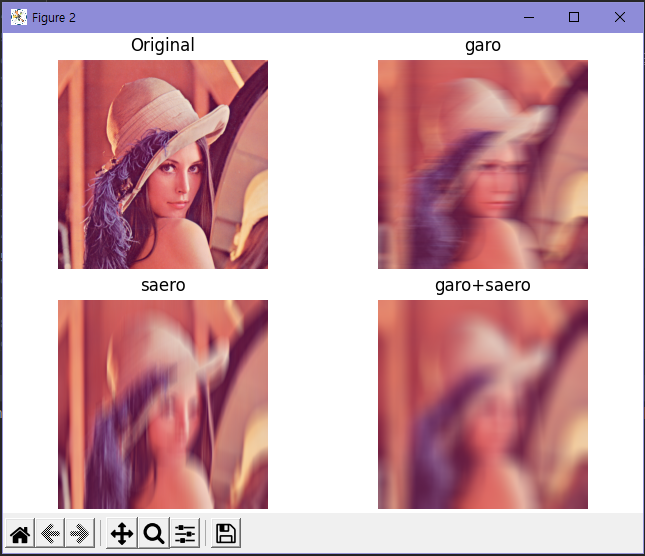
Task: Click the 'Figure 2' window title
Action: pos(54,18)
